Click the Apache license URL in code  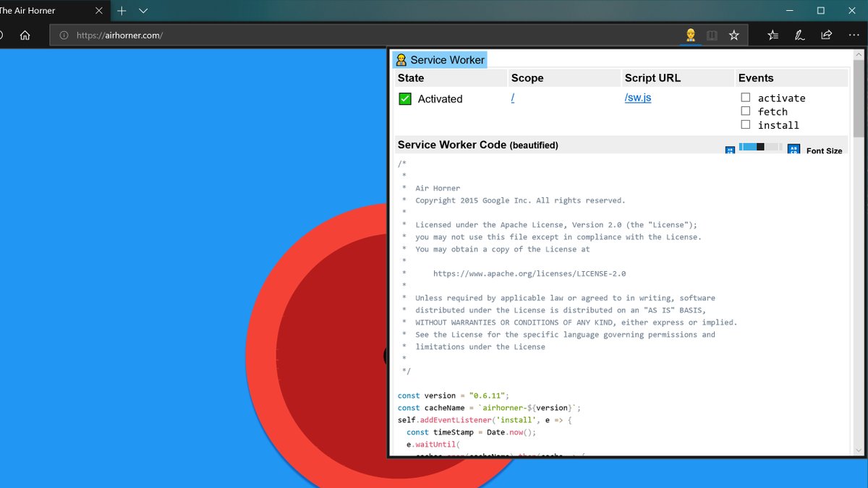529,274
